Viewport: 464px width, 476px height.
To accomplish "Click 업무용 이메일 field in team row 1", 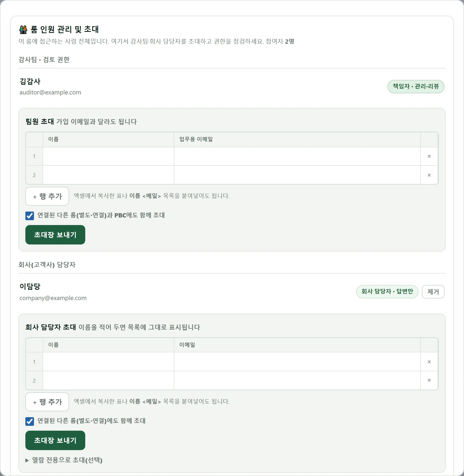I will tap(297, 156).
